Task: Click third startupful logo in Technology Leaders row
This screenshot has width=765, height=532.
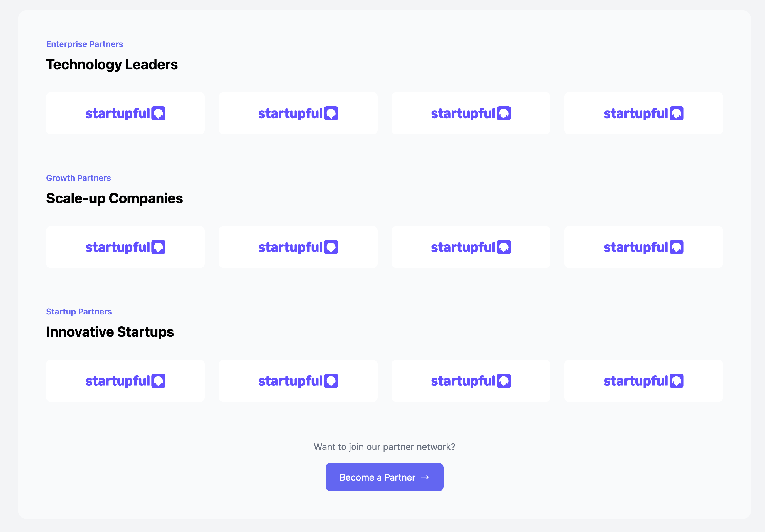Action: pyautogui.click(x=471, y=114)
